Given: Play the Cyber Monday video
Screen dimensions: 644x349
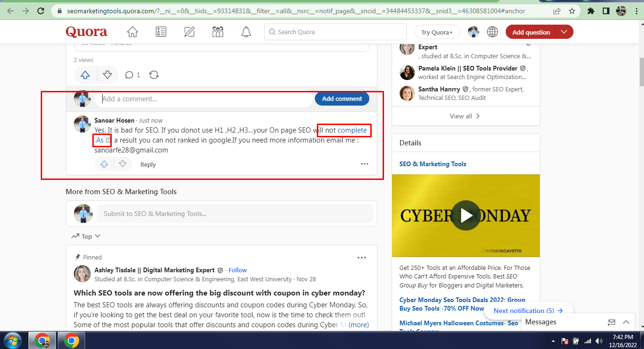Looking at the screenshot, I should (x=465, y=215).
